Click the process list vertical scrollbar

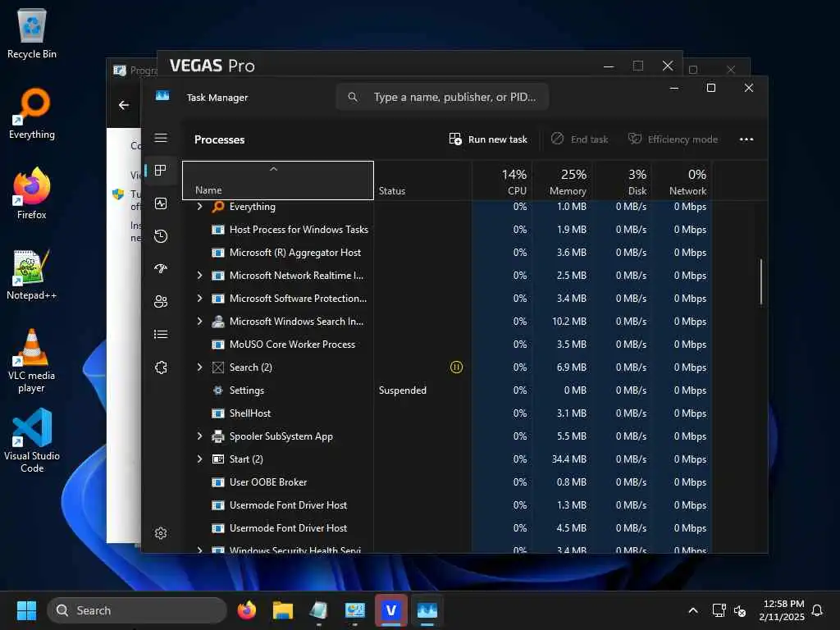pos(760,282)
